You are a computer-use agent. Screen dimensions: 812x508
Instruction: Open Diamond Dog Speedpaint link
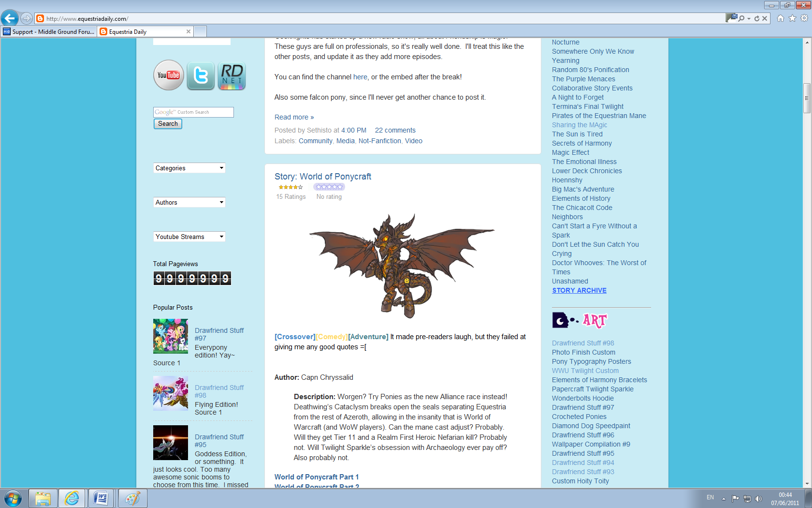point(591,426)
